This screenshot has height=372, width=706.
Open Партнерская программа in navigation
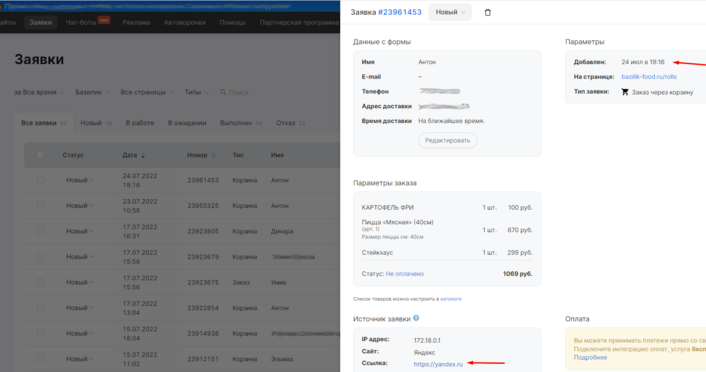299,22
